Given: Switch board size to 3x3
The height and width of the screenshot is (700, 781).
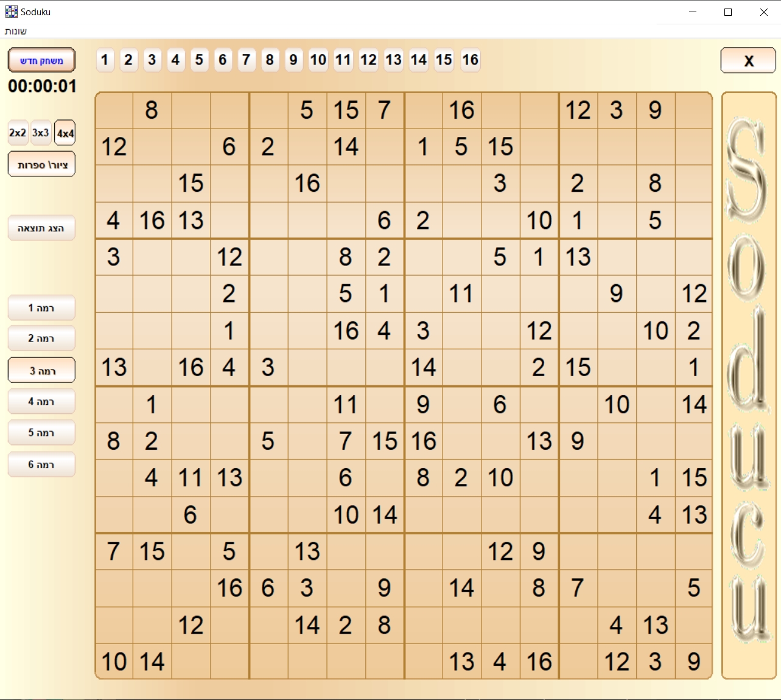Looking at the screenshot, I should 41,133.
